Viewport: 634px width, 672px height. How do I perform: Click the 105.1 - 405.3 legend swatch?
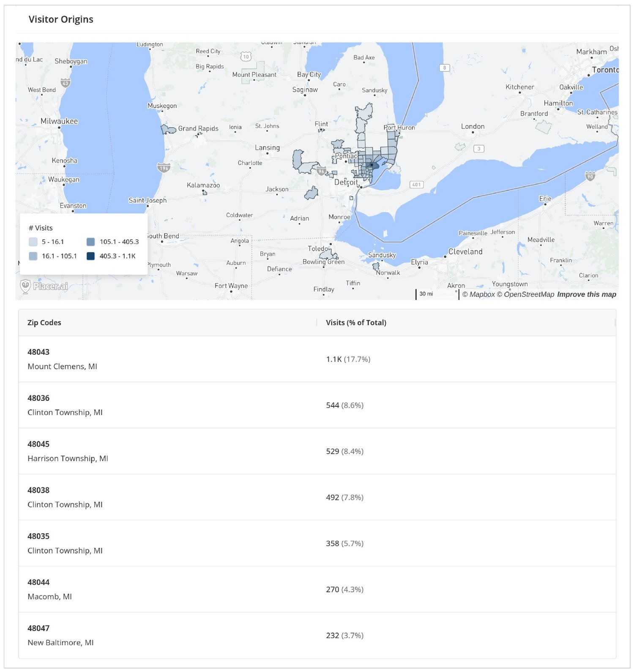tap(90, 242)
